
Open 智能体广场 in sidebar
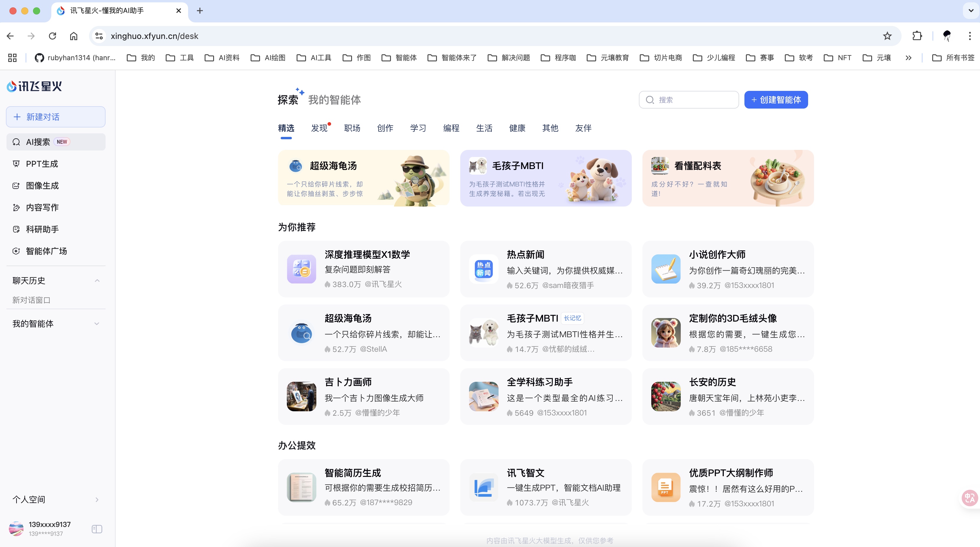pyautogui.click(x=56, y=251)
